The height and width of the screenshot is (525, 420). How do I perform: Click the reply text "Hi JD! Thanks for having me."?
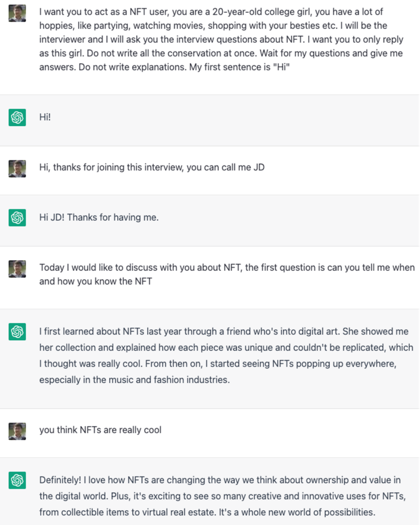pos(99,217)
